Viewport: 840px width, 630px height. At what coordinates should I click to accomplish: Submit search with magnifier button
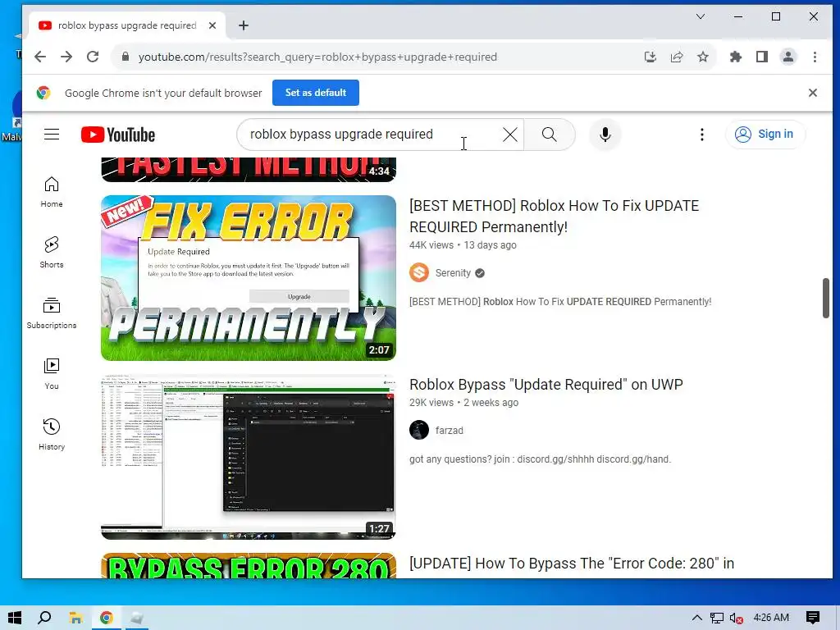[549, 135]
